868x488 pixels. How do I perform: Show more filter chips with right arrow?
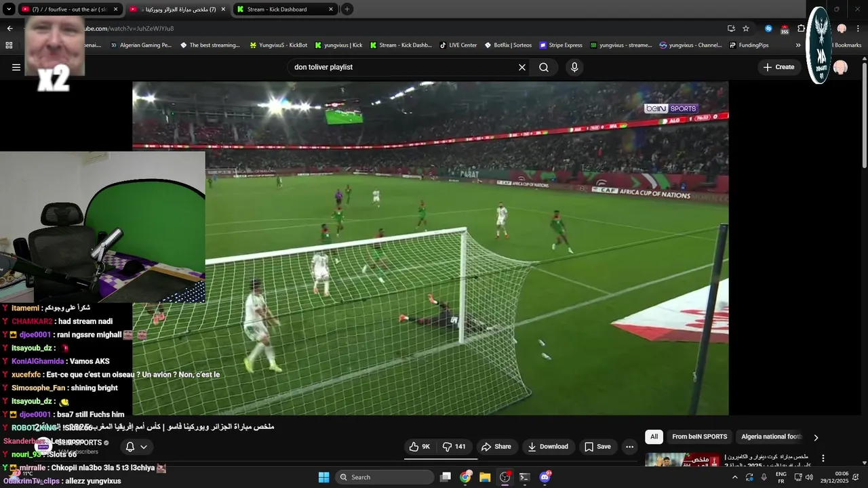(816, 438)
